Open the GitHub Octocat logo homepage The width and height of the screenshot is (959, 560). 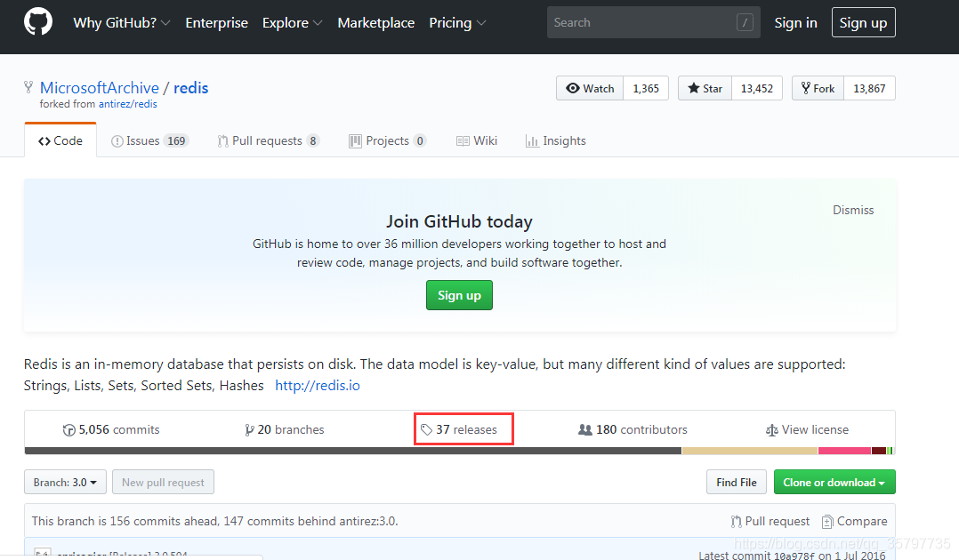click(38, 22)
